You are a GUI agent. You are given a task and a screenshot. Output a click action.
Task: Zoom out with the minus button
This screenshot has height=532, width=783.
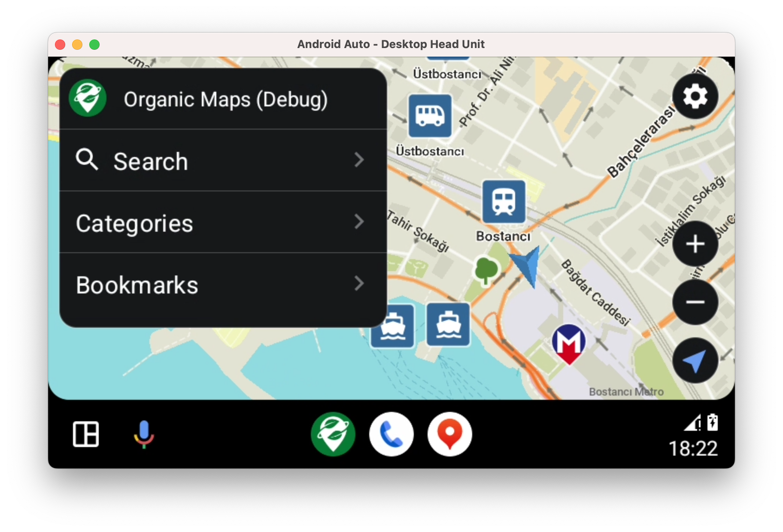click(695, 302)
